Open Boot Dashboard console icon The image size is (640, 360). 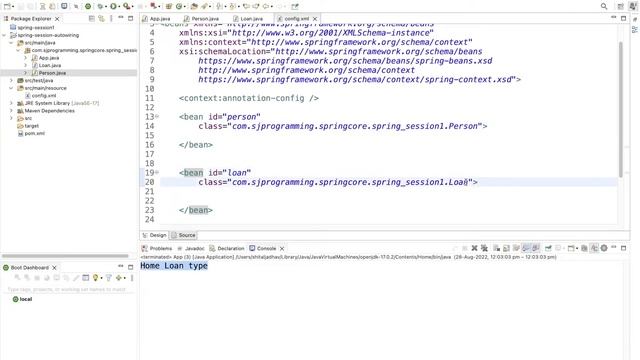point(85,278)
